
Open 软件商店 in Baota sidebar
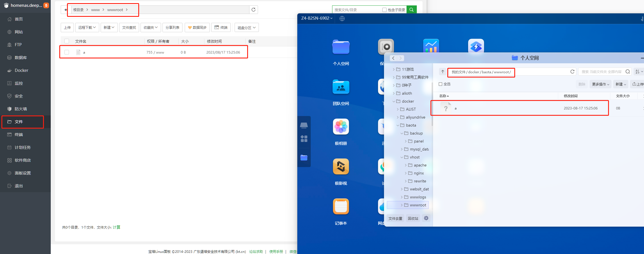tap(23, 160)
